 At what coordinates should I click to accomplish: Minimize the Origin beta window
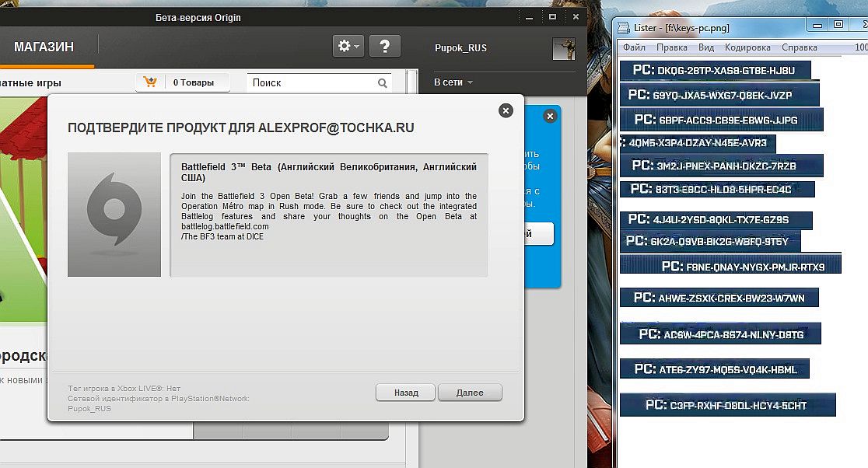pos(529,18)
